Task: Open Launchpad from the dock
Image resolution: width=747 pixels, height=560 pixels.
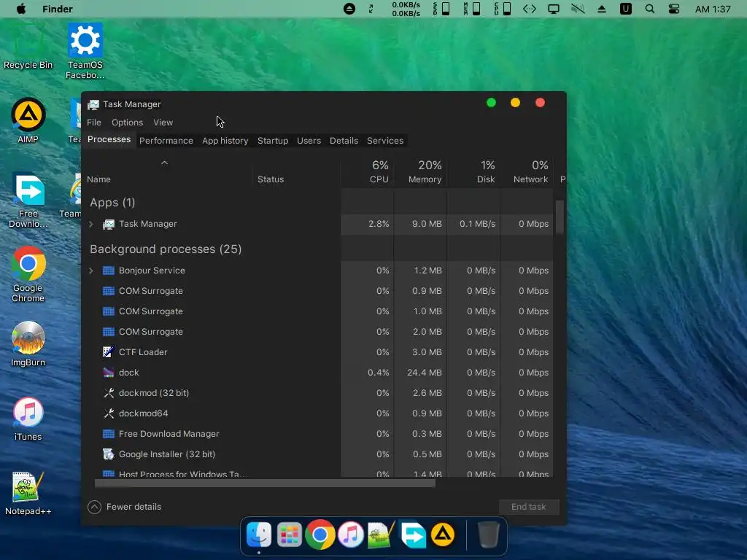Action: point(289,534)
